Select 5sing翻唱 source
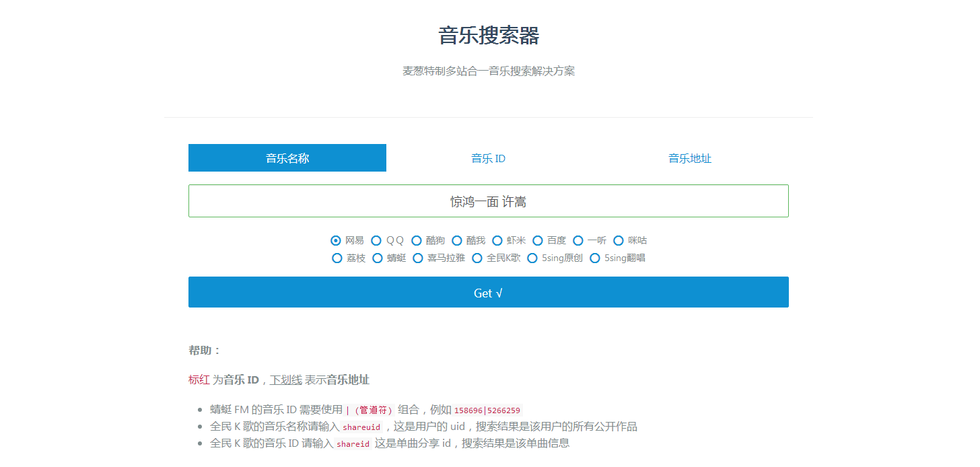980x467 pixels. point(595,258)
